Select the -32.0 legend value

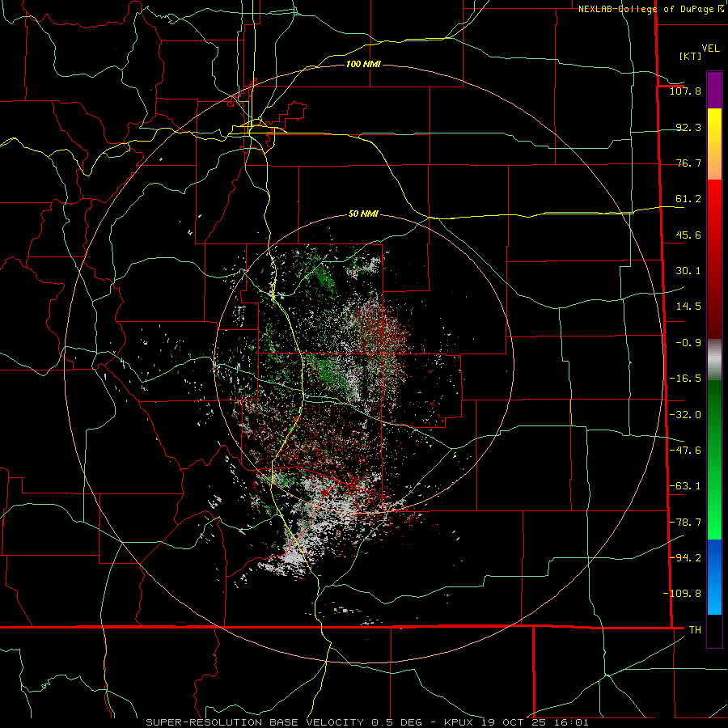coord(685,415)
